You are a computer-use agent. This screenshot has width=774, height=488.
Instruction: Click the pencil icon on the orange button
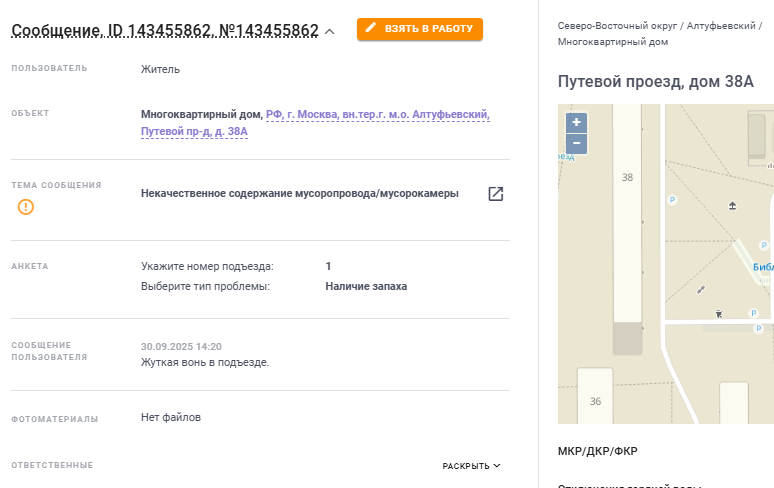(371, 29)
